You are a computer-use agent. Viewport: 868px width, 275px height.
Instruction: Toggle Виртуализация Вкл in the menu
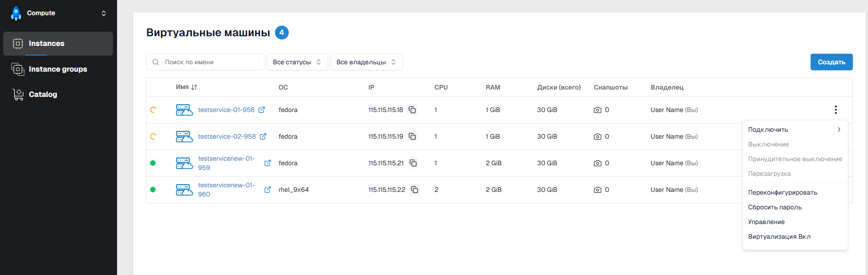tap(779, 236)
